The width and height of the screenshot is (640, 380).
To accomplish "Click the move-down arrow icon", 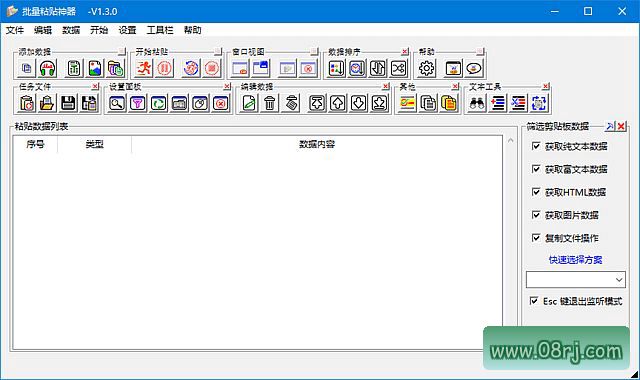I will click(x=358, y=103).
